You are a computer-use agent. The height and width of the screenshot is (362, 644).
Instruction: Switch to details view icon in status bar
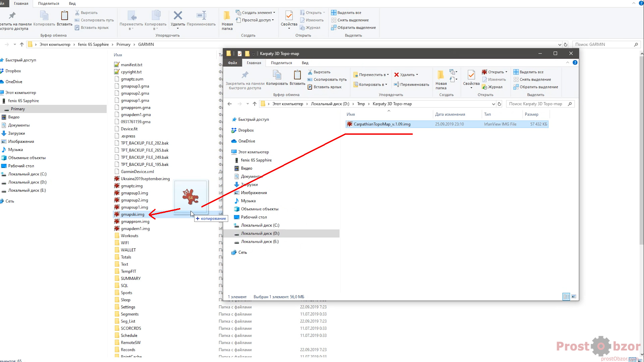pos(566,297)
